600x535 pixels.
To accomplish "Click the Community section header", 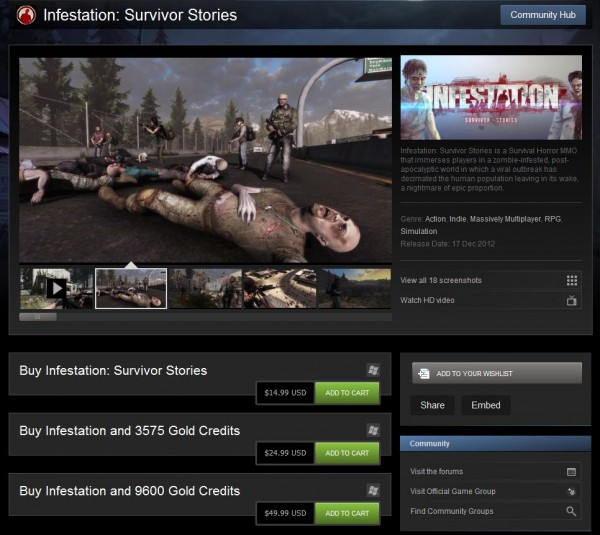I will tap(496, 444).
